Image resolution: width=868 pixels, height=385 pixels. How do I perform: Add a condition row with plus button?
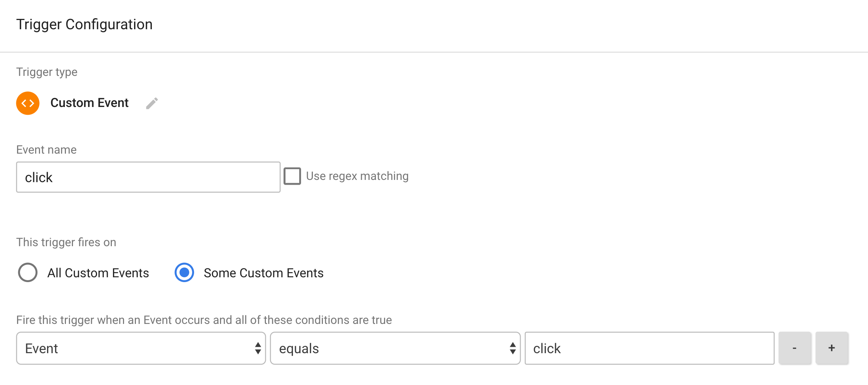click(832, 348)
